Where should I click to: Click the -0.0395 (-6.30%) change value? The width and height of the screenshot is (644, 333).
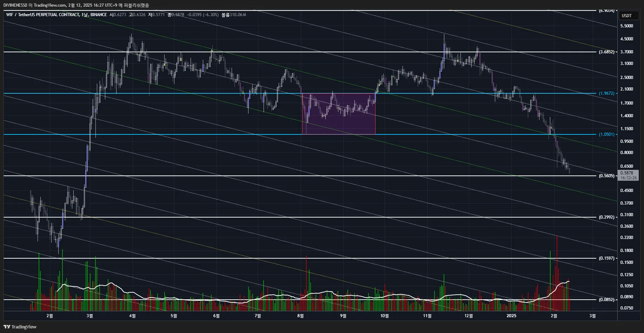(x=203, y=15)
